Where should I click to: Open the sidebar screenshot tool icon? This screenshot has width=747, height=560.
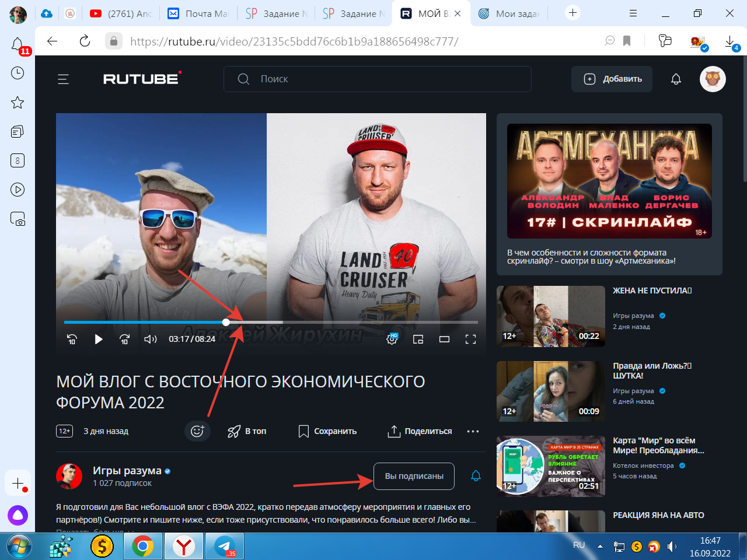pyautogui.click(x=18, y=219)
